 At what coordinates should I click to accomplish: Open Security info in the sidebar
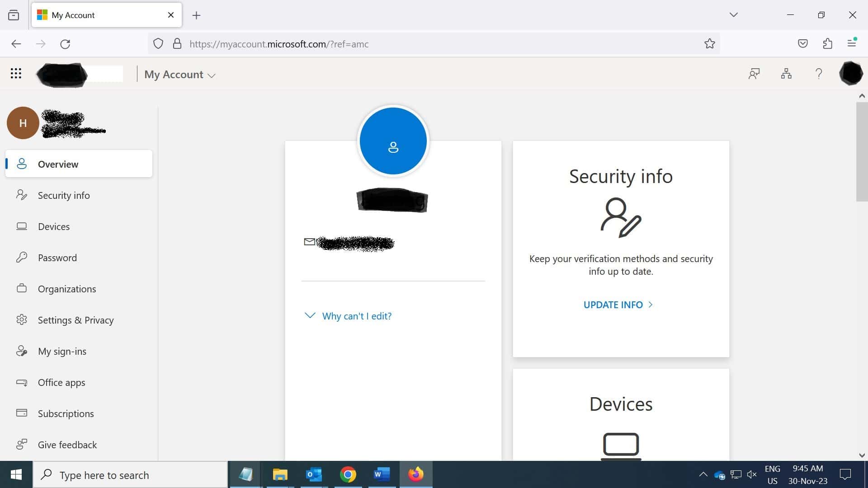pyautogui.click(x=79, y=195)
